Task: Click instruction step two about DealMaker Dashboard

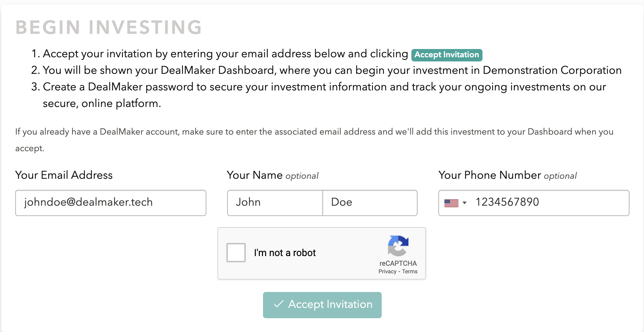Action: coord(326,70)
